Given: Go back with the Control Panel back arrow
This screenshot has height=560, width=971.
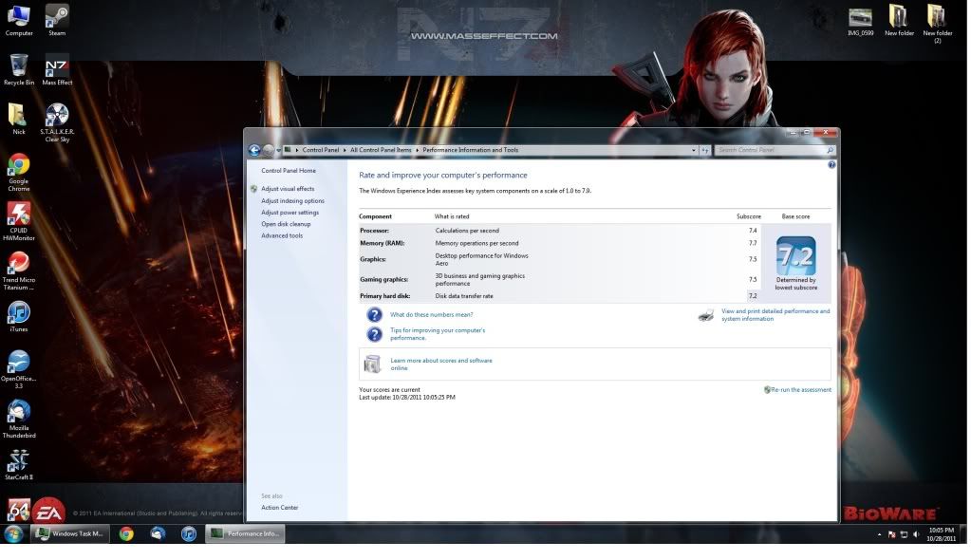Looking at the screenshot, I should (253, 150).
